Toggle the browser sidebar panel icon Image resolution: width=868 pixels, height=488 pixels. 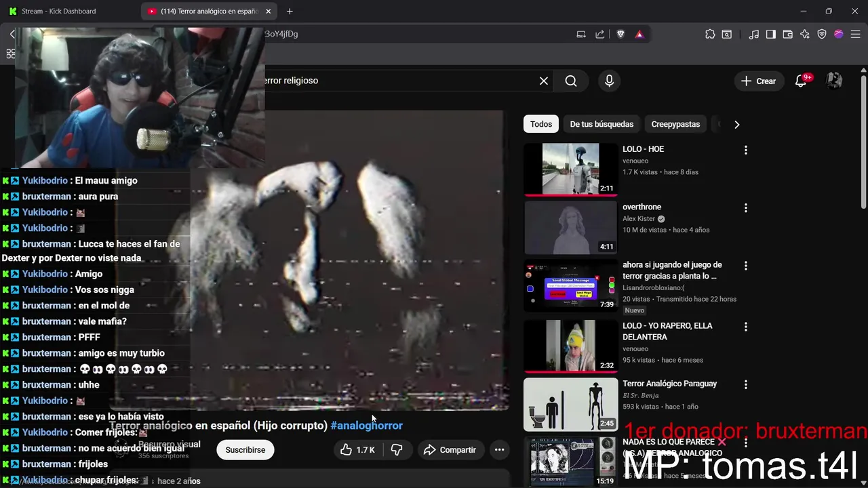pyautogui.click(x=771, y=34)
